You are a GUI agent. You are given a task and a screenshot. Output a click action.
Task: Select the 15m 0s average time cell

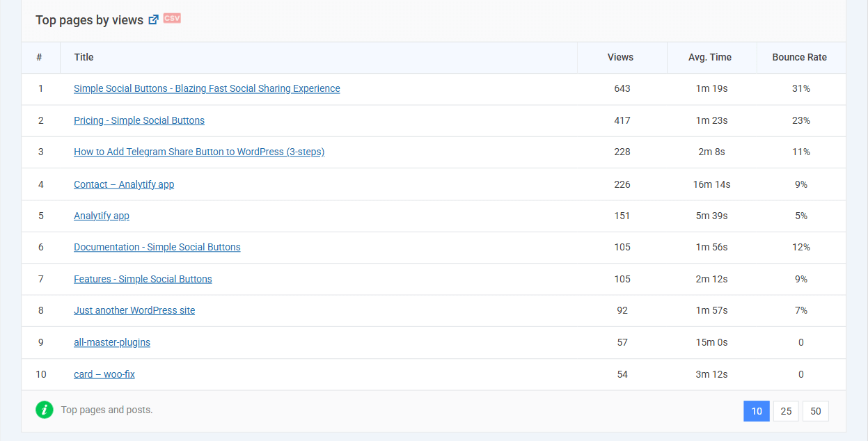[x=711, y=343]
